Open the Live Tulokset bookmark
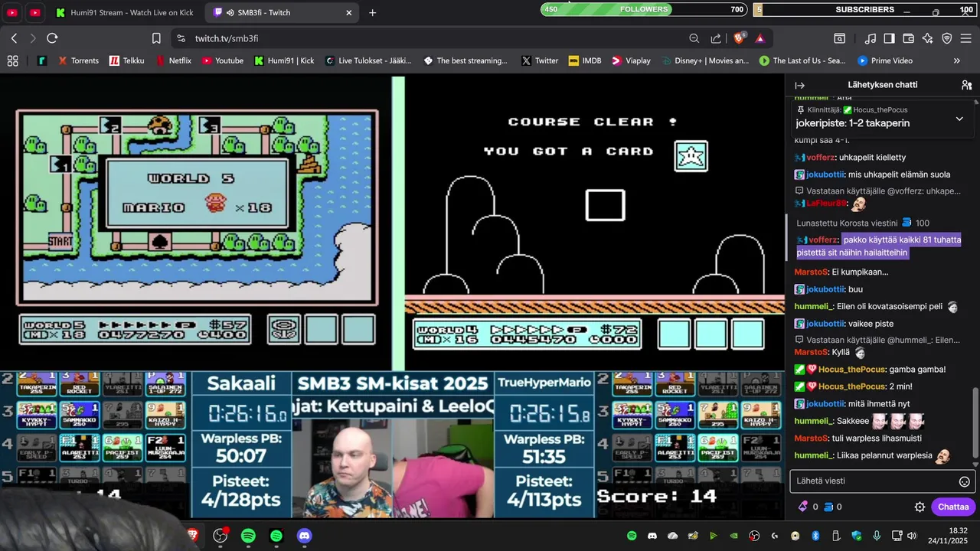This screenshot has height=551, width=980. click(x=368, y=60)
